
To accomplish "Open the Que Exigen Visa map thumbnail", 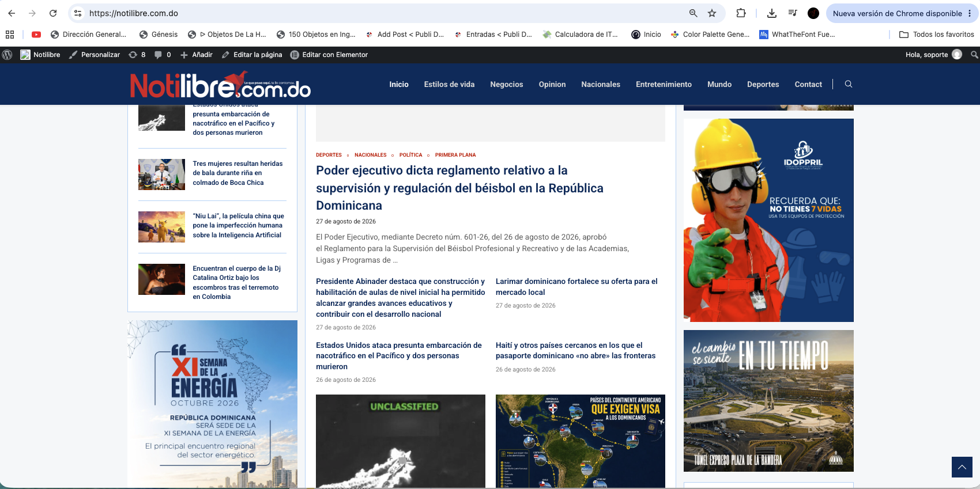I will [581, 441].
